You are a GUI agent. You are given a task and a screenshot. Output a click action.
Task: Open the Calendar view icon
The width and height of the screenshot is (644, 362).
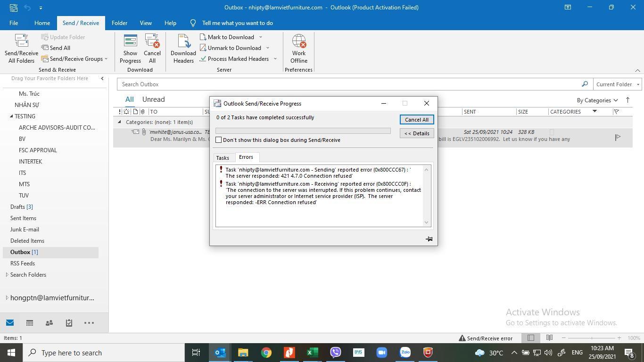30,323
